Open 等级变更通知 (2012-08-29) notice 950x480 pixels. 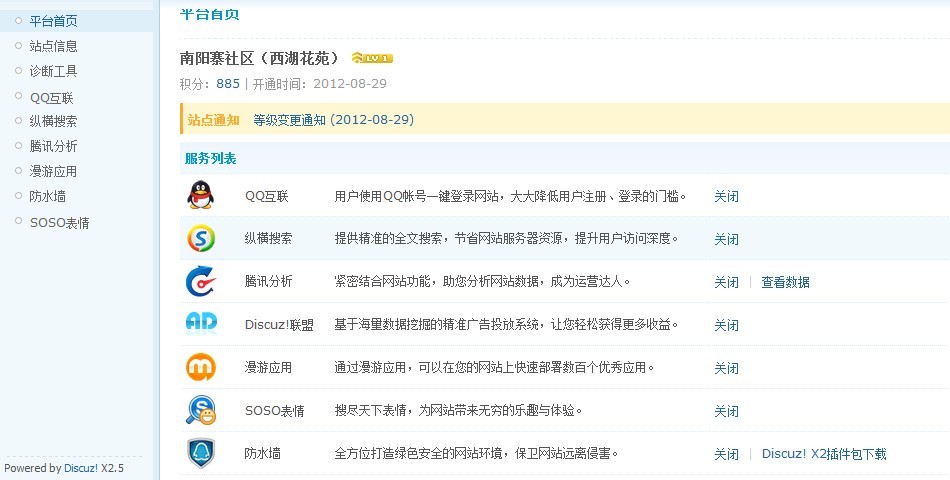(x=333, y=120)
